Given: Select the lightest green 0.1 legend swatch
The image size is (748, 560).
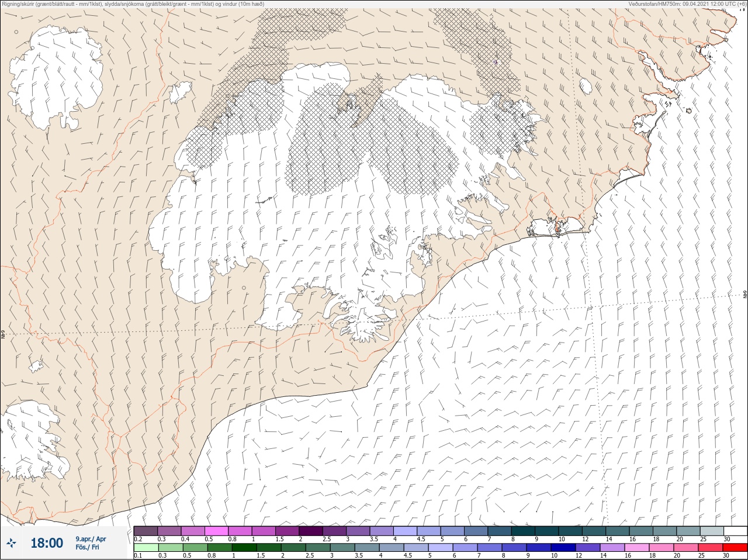Looking at the screenshot, I should [x=146, y=548].
